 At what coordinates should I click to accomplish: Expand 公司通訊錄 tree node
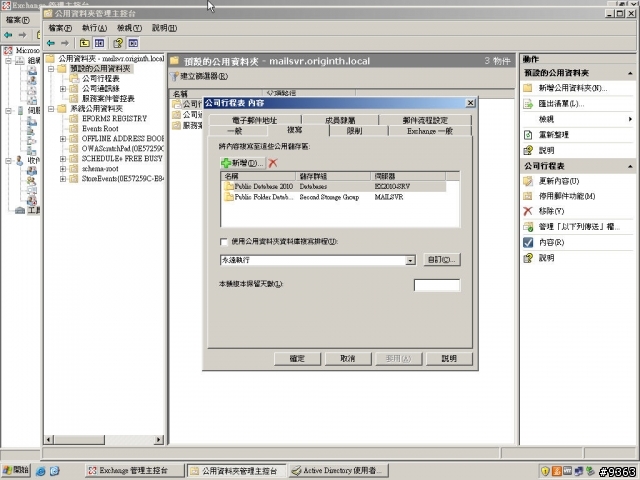click(63, 89)
